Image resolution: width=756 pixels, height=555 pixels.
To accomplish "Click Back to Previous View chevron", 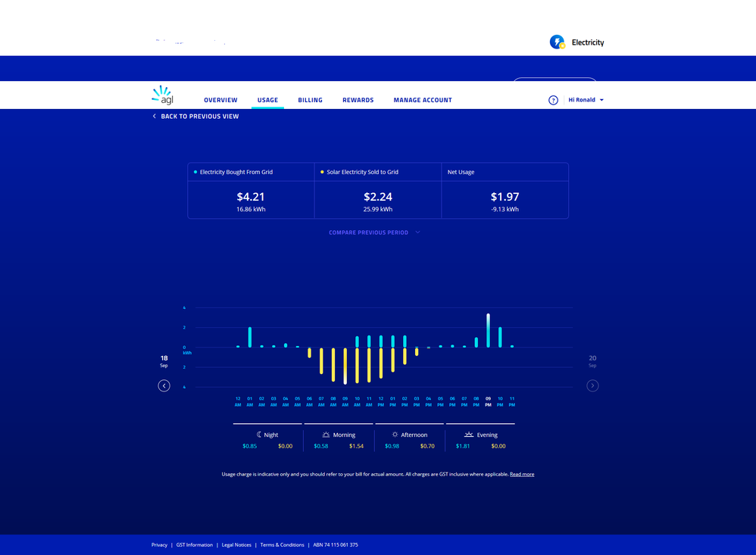I will click(155, 116).
